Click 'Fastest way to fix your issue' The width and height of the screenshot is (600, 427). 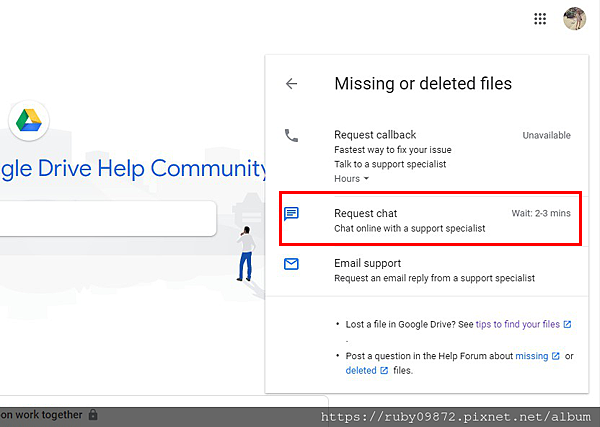[x=393, y=150]
